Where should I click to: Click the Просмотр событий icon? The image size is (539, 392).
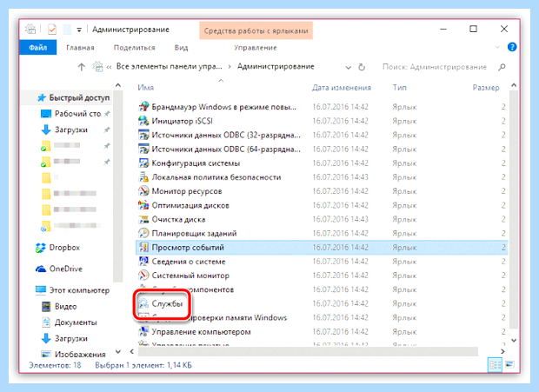[143, 248]
